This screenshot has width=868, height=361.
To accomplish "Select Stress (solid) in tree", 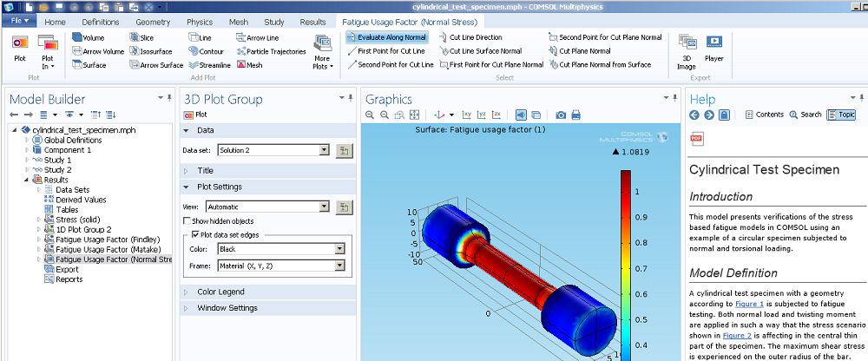I will tap(78, 220).
